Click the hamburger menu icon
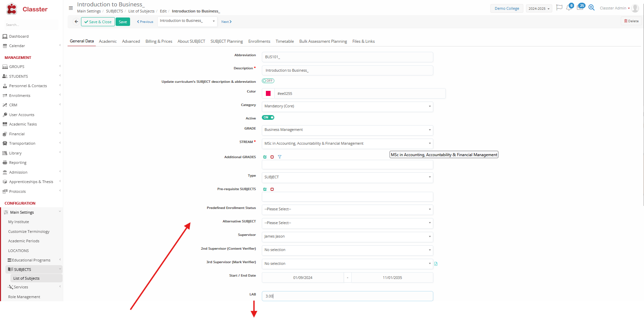 point(71,8)
